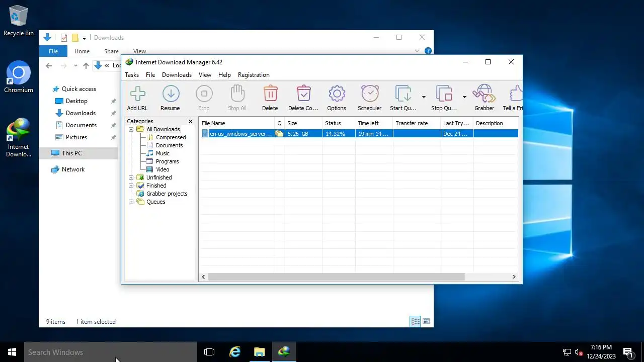Sort by File Name column header
This screenshot has width=644, height=362.
coord(237,123)
